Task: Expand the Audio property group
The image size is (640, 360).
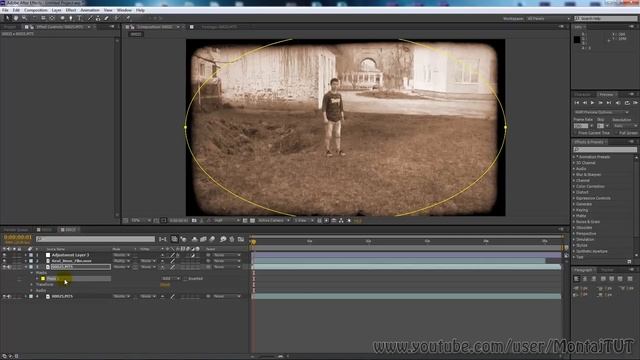Action: [32, 291]
